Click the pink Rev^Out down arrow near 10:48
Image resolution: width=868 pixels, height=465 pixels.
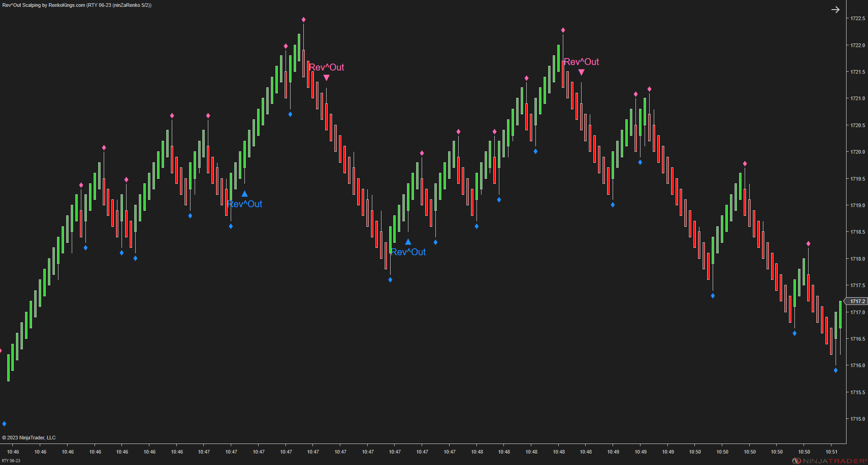pyautogui.click(x=581, y=72)
